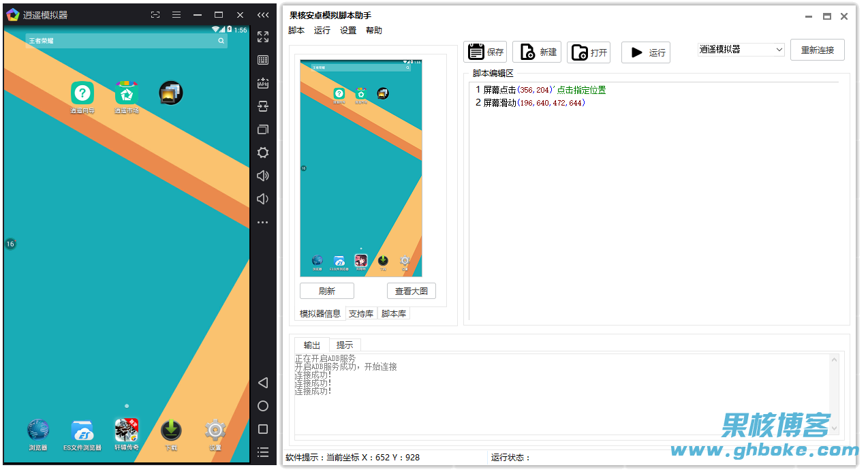868x474 pixels.
Task: Switch to 模拟器信息 tab
Action: 320,314
